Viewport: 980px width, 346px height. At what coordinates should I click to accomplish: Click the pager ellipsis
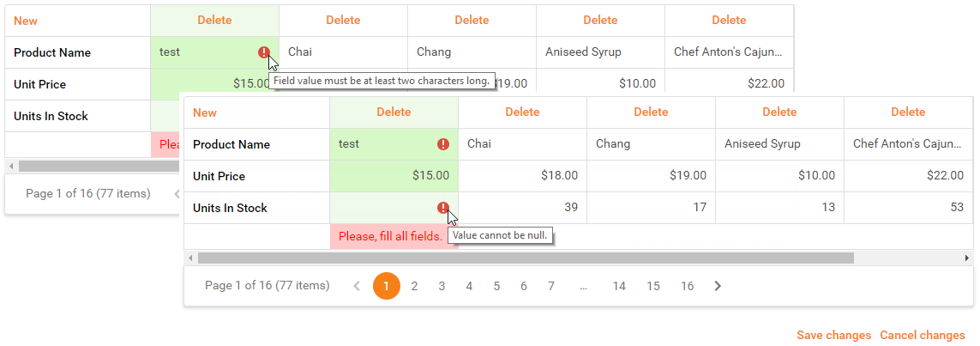(583, 287)
